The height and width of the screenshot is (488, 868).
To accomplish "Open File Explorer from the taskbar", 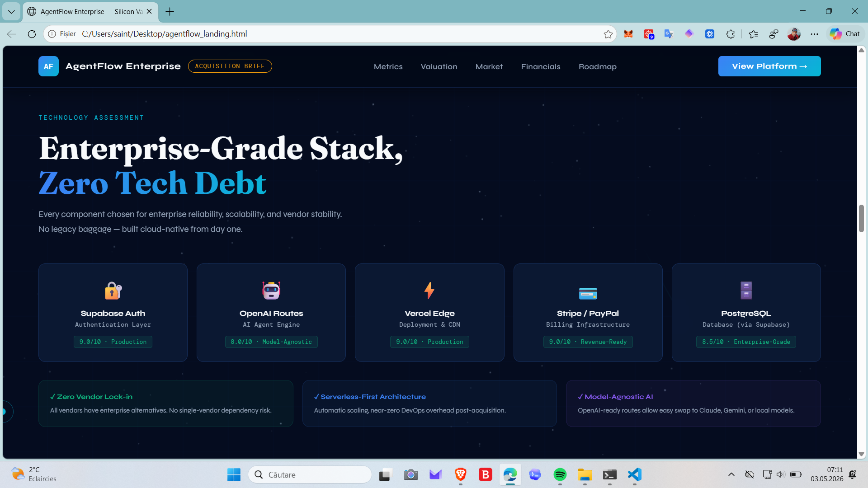I will click(x=585, y=474).
